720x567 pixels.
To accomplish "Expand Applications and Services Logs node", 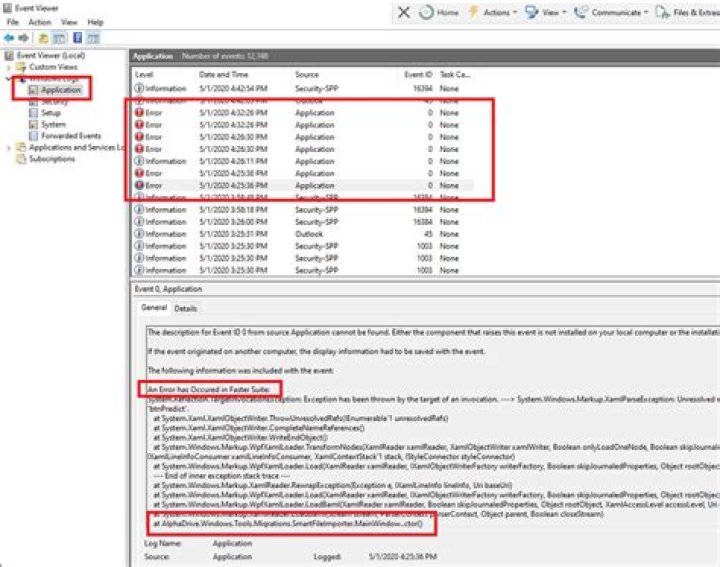I will (8, 148).
